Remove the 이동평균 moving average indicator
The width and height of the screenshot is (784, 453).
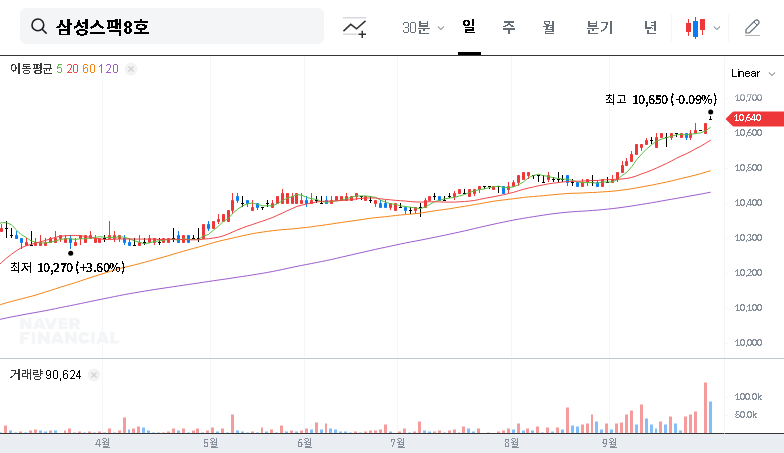(130, 69)
